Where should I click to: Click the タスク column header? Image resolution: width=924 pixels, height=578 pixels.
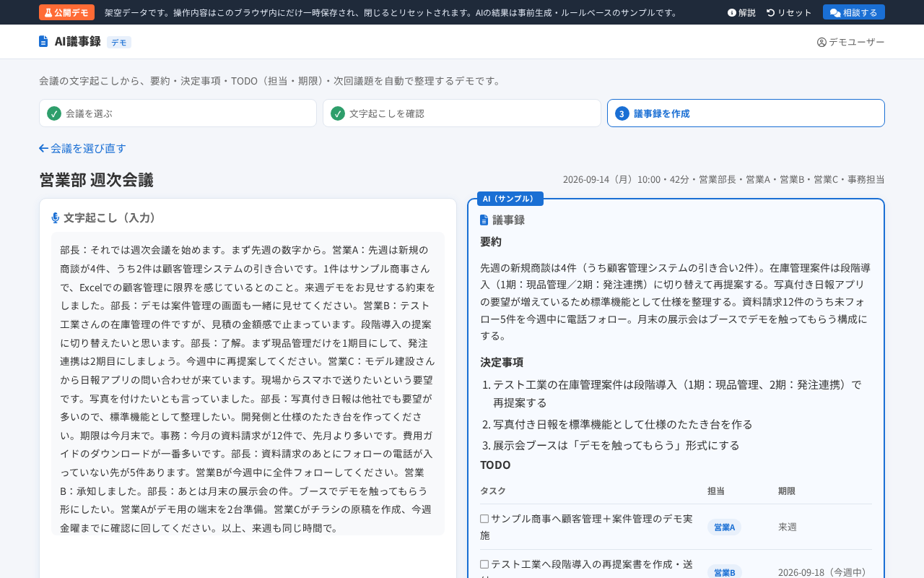(x=493, y=491)
